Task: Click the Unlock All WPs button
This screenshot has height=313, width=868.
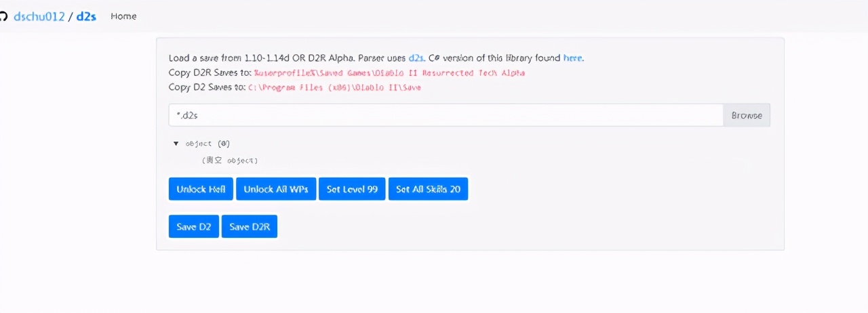Action: coord(276,189)
